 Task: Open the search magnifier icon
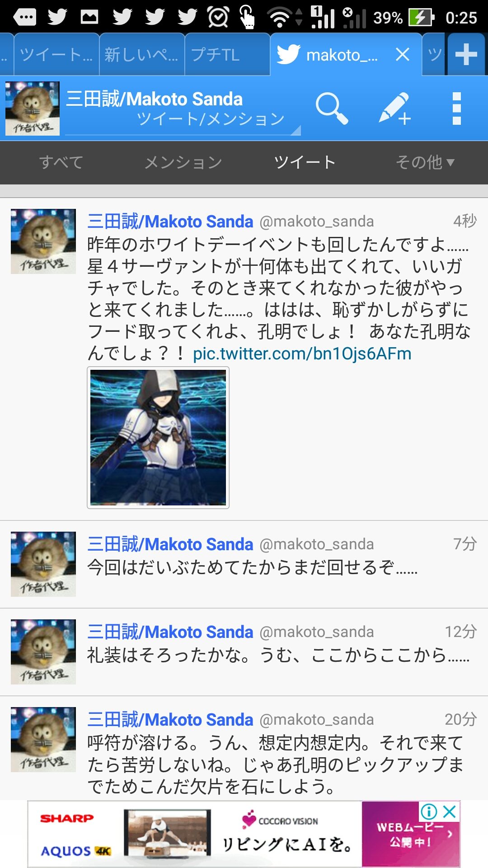coord(332,108)
